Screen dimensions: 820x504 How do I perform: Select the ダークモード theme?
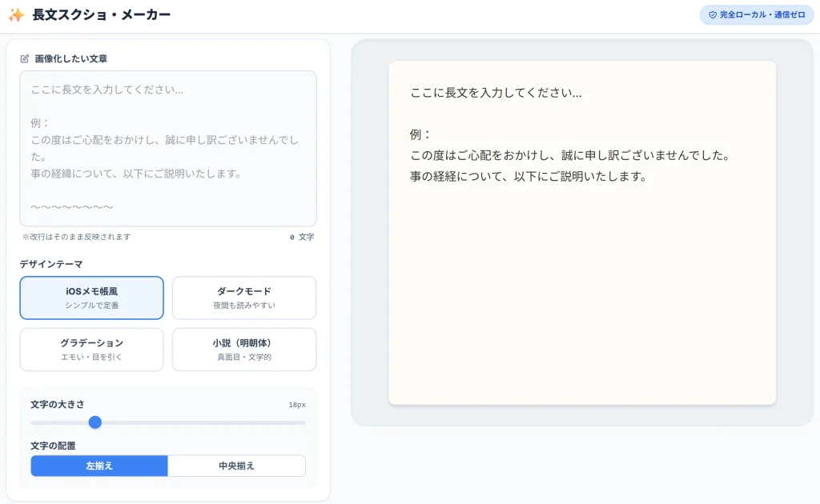coord(244,298)
